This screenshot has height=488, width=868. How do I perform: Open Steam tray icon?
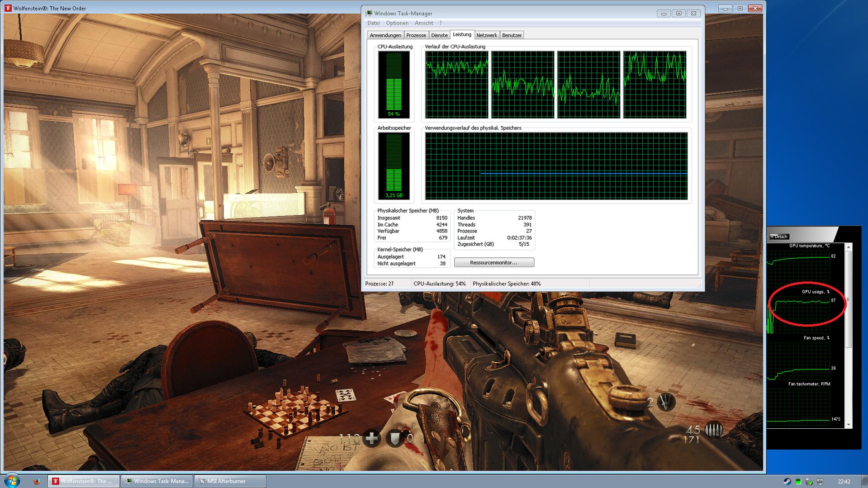coord(787,482)
